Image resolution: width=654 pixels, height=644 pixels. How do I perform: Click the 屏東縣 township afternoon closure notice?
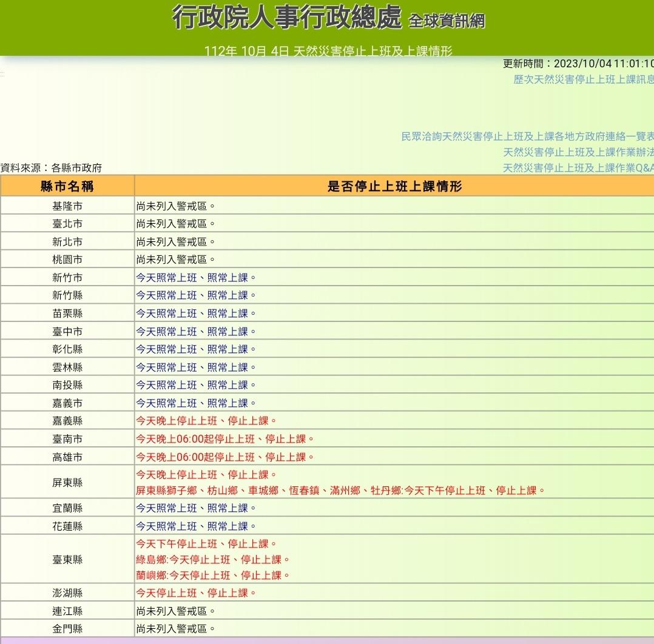340,491
